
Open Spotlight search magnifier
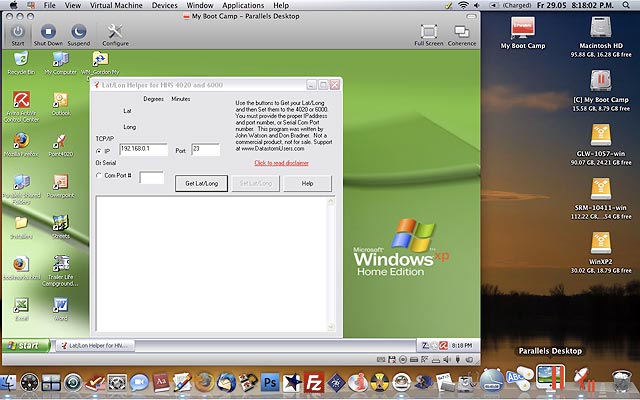point(626,5)
